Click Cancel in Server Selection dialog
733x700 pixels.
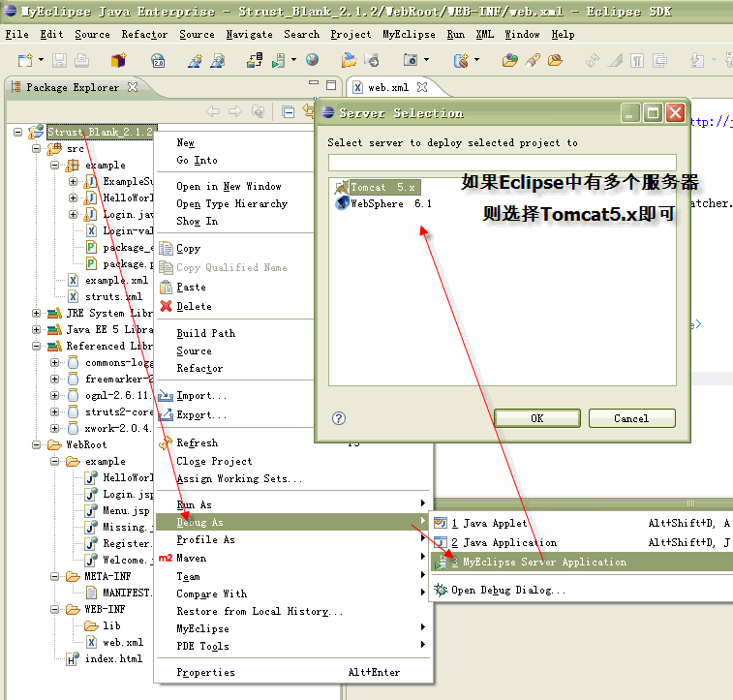tap(631, 418)
